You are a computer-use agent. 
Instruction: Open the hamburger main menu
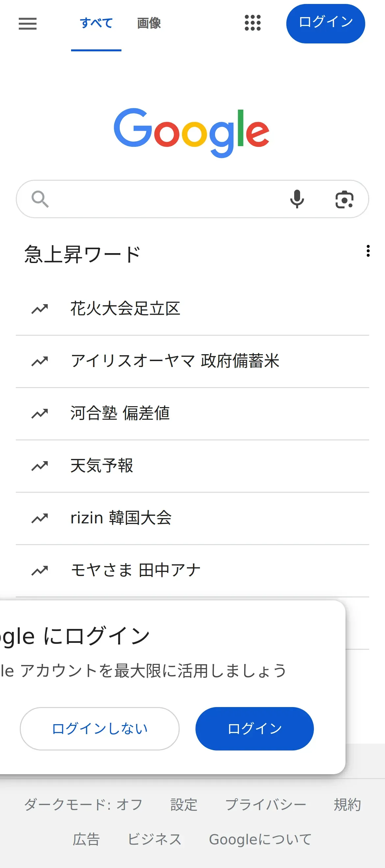[x=28, y=24]
